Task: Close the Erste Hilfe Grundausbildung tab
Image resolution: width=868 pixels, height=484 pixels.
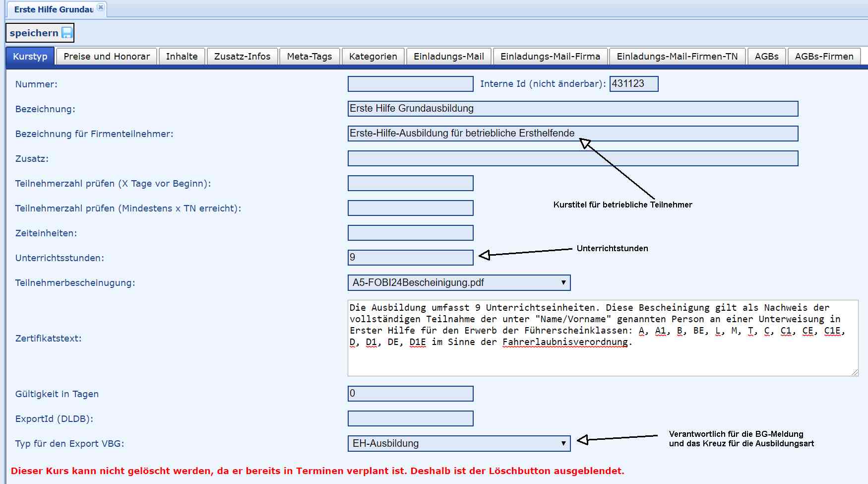Action: (x=101, y=7)
